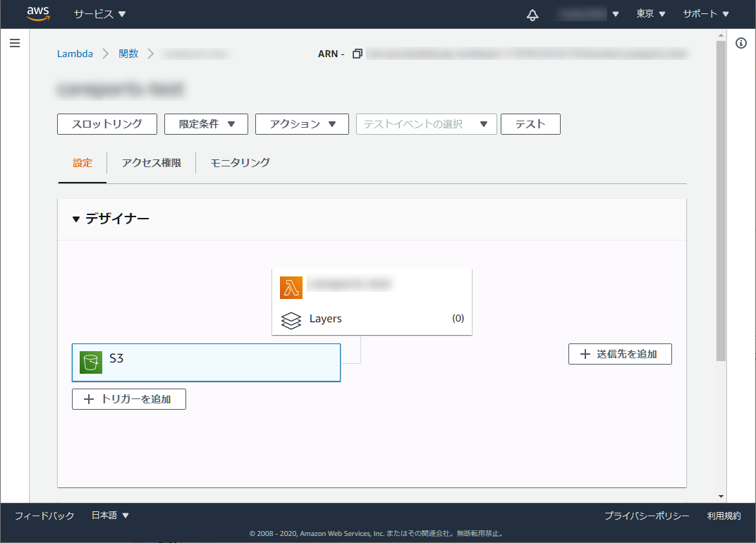This screenshot has width=756, height=543.
Task: Click the scrollbar up arrow
Action: [x=721, y=35]
